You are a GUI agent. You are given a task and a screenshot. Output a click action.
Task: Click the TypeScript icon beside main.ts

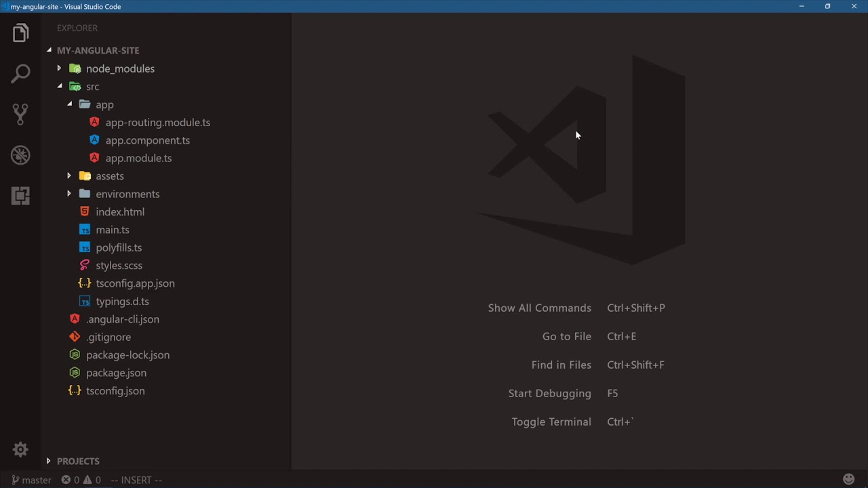pos(85,230)
